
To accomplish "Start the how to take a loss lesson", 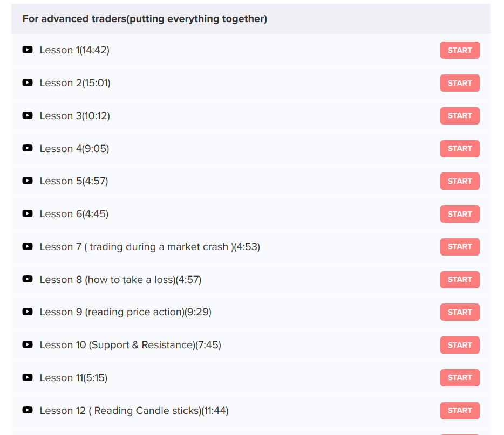I will [460, 279].
